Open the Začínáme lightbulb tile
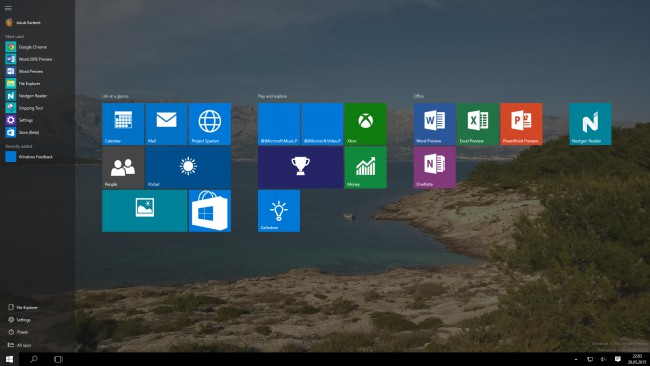Image resolution: width=650 pixels, height=366 pixels. point(279,211)
